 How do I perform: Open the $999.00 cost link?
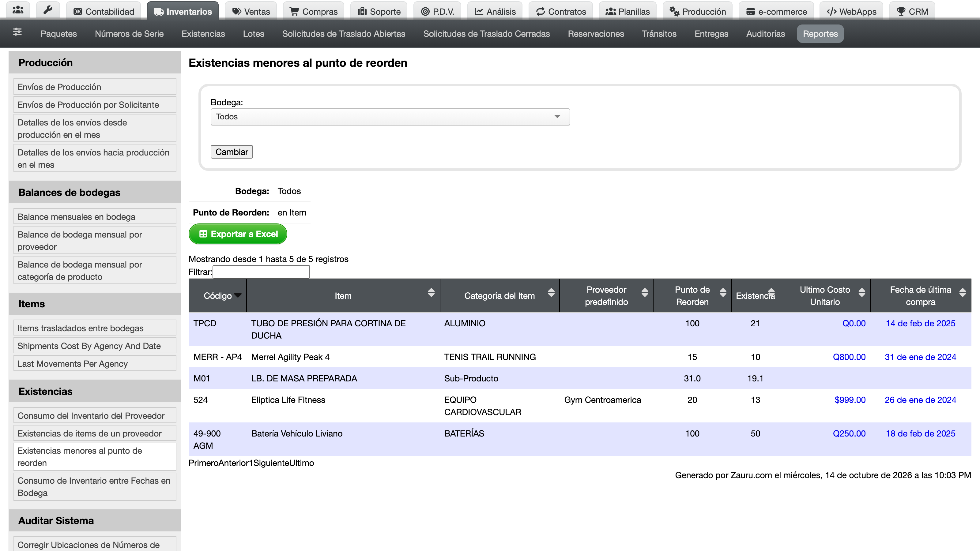click(850, 400)
